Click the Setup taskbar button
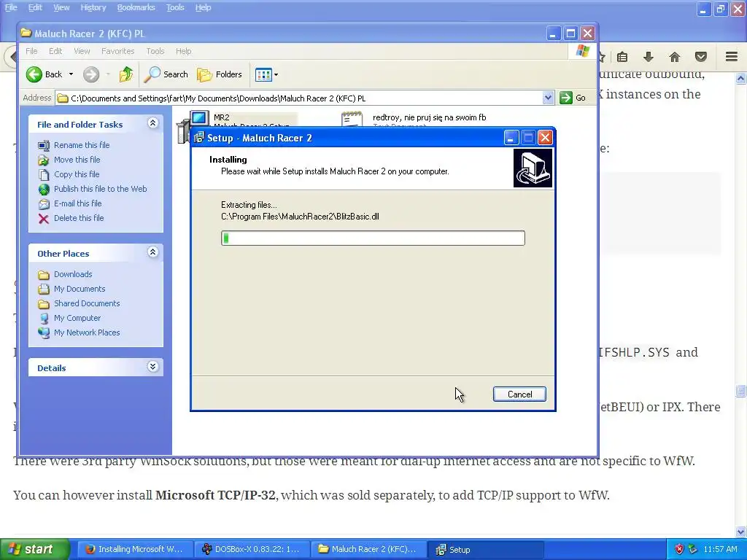 [x=485, y=549]
